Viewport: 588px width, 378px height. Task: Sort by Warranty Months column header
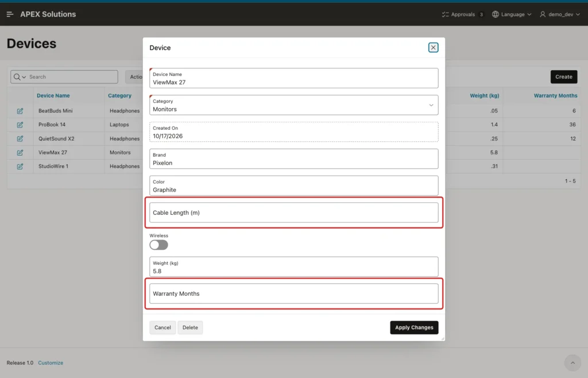coord(555,95)
